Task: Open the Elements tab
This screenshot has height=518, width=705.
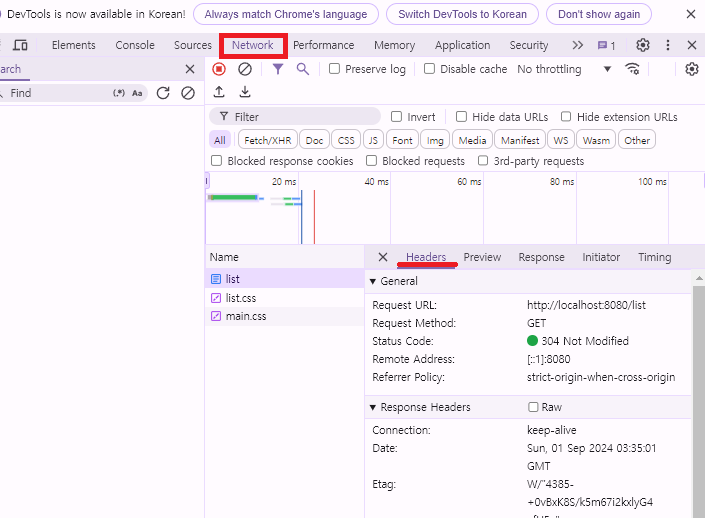Action: coord(74,45)
